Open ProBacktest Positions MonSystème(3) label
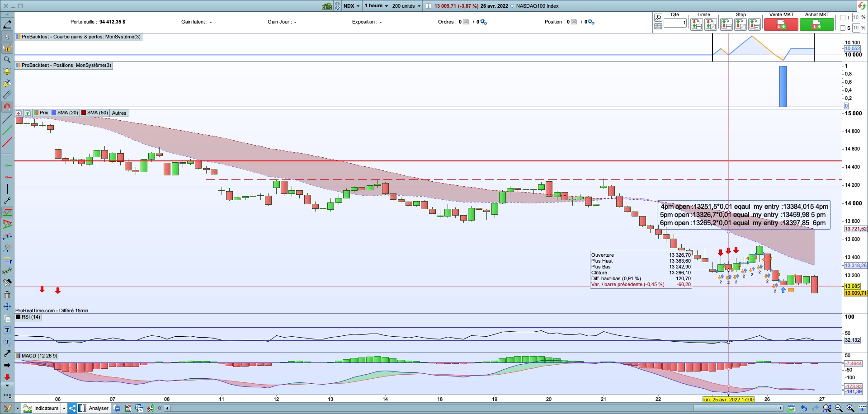The height and width of the screenshot is (414, 868). 63,66
